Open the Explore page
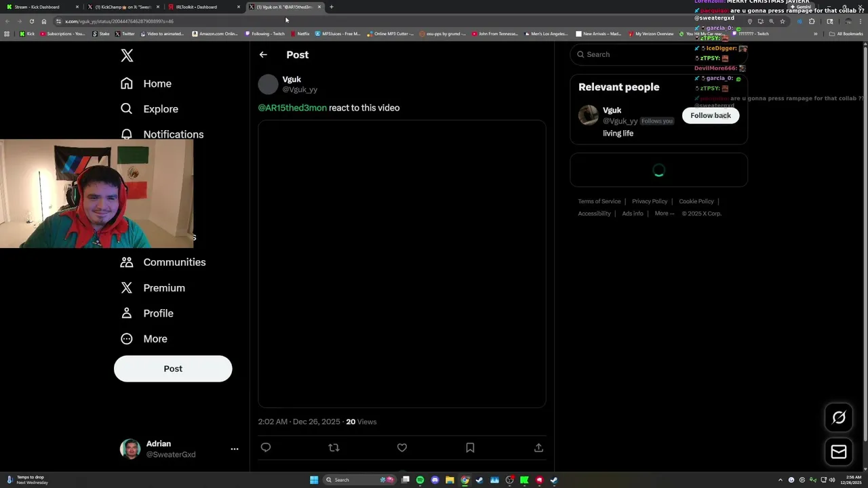Image resolution: width=868 pixels, height=488 pixels. click(x=149, y=108)
